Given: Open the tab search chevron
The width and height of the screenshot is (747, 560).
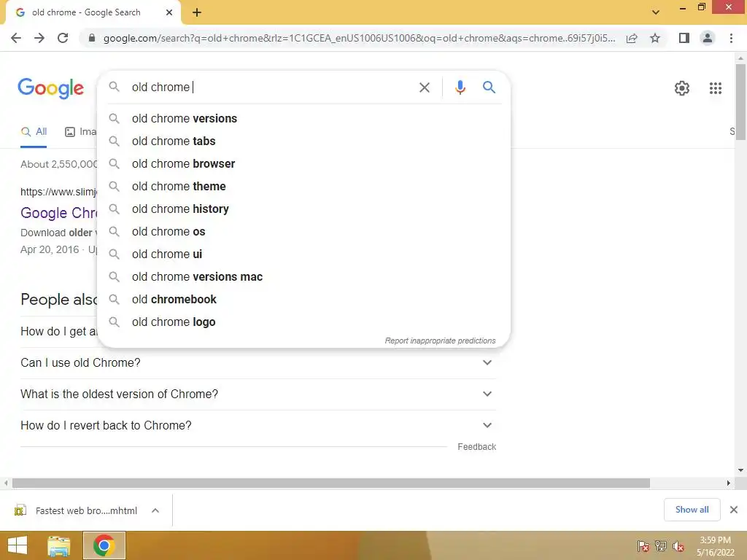Looking at the screenshot, I should (656, 12).
